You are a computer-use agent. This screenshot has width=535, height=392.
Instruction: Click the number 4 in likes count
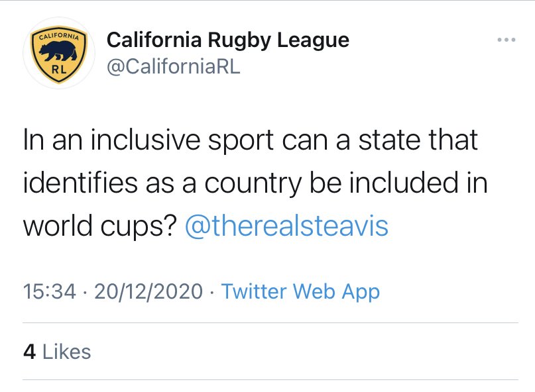coord(30,352)
